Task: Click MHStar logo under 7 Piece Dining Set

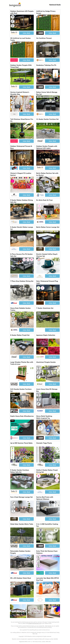Action: [x=14, y=303]
